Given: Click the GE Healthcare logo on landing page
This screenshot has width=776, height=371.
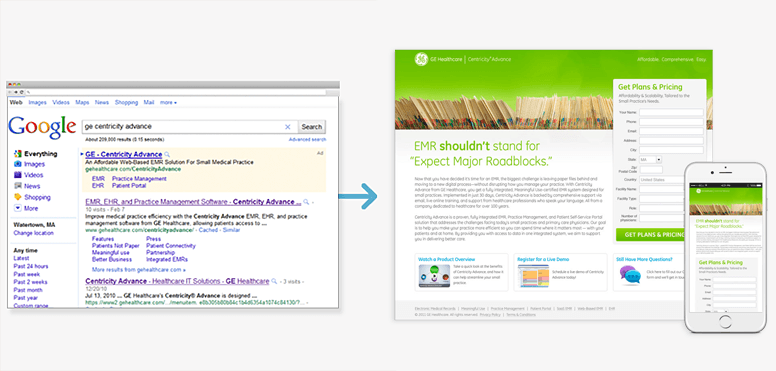Looking at the screenshot, I should coord(421,59).
